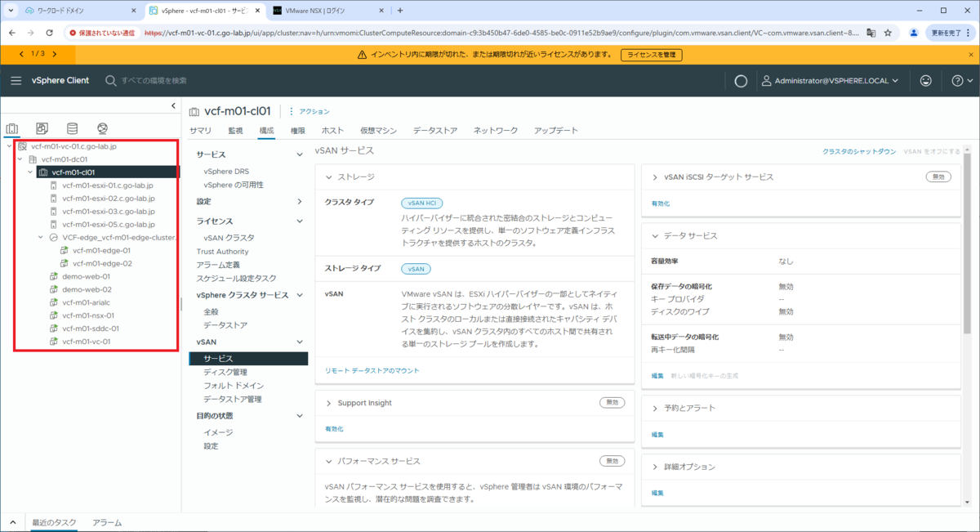Switch to Hosts and Clusters inventory view
The width and height of the screenshot is (980, 532).
12,128
